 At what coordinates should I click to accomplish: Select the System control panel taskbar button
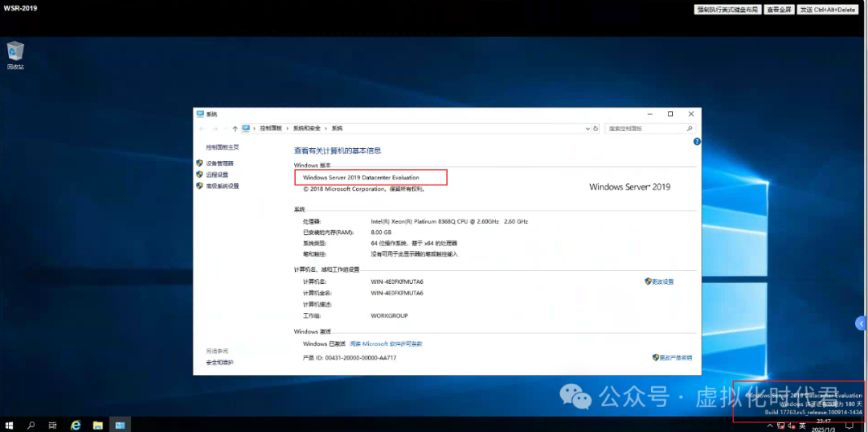pyautogui.click(x=120, y=425)
